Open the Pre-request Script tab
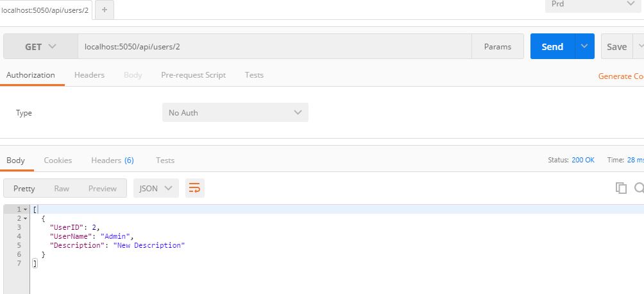Image resolution: width=644 pixels, height=294 pixels. pos(193,75)
